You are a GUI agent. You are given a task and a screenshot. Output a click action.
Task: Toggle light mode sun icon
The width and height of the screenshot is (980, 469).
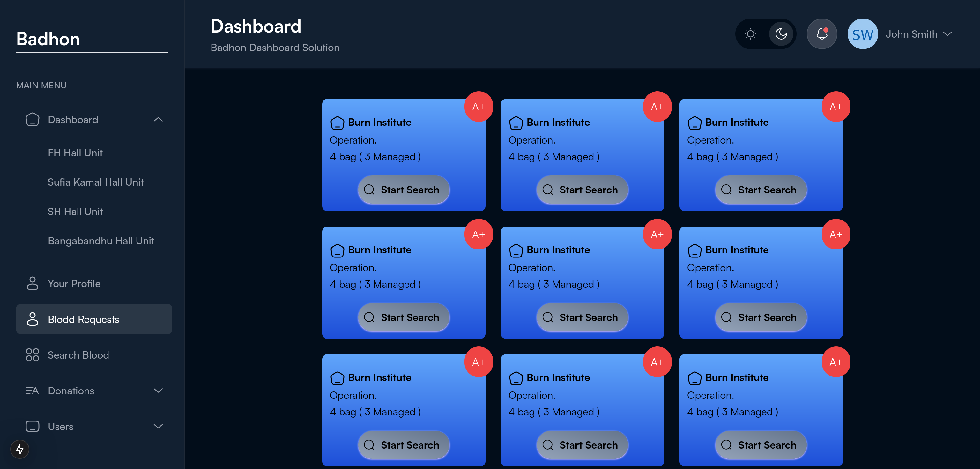tap(750, 34)
